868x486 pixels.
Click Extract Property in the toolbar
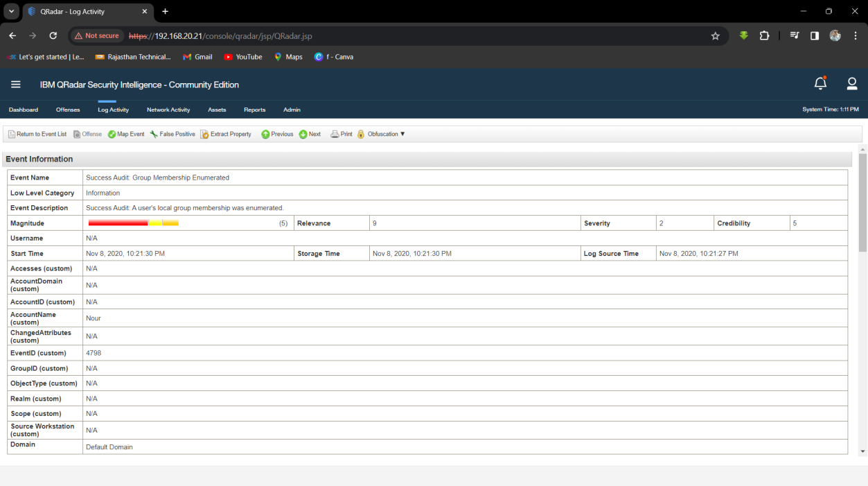click(226, 134)
